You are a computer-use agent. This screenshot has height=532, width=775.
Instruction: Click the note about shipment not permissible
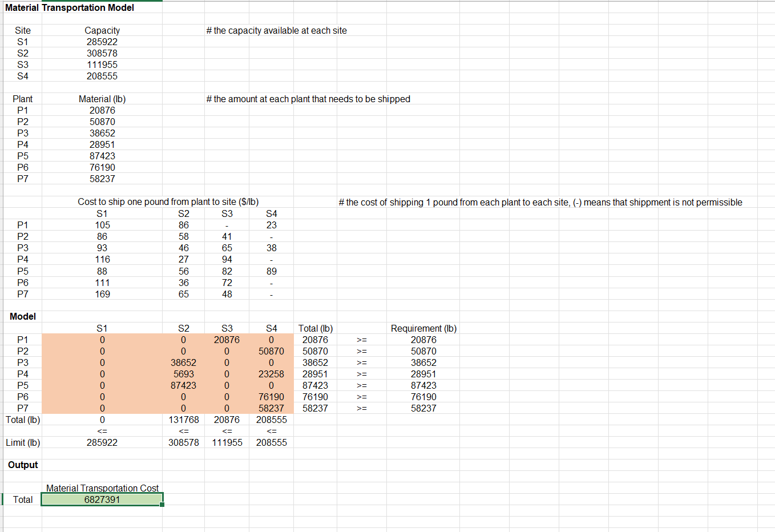coord(539,201)
